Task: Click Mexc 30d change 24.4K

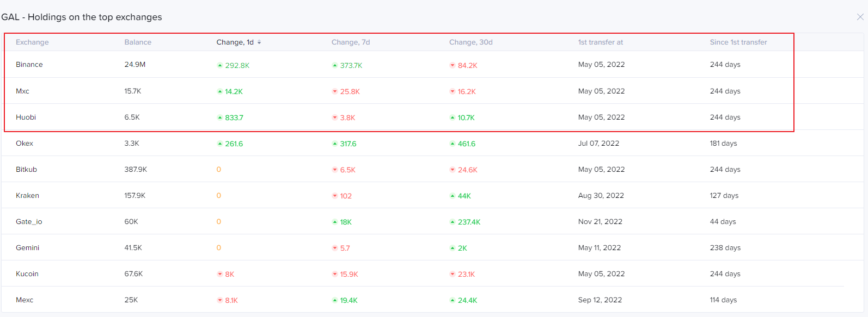Action: click(467, 300)
